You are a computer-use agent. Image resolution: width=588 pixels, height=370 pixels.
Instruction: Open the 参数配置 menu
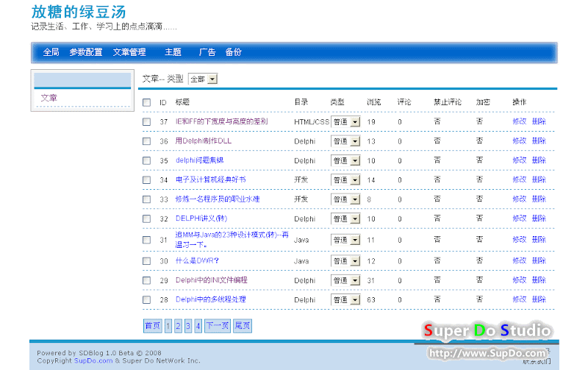click(86, 52)
